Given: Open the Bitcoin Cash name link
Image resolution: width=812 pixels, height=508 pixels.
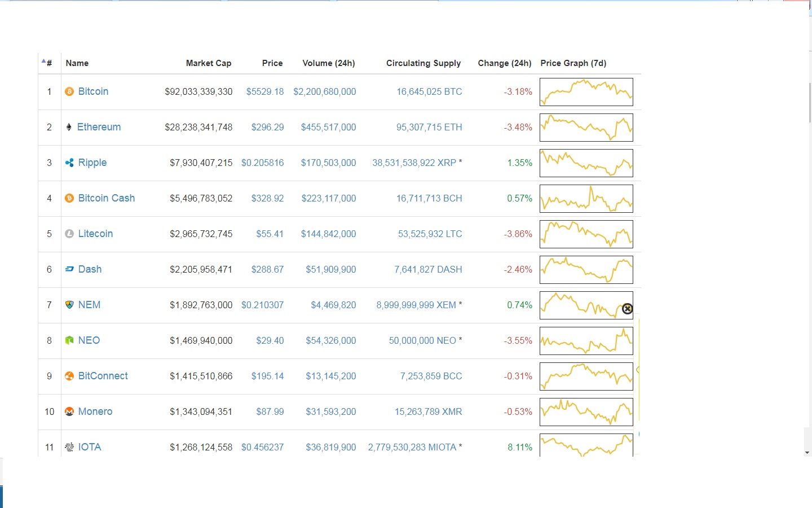Looking at the screenshot, I should 107,198.
